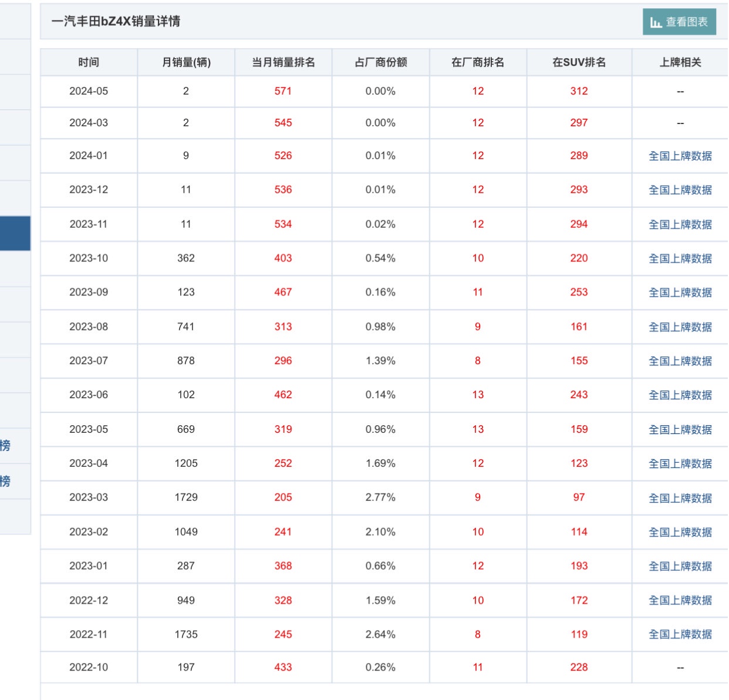
Task: Click sales value 1049 for 2023-02
Action: (186, 531)
